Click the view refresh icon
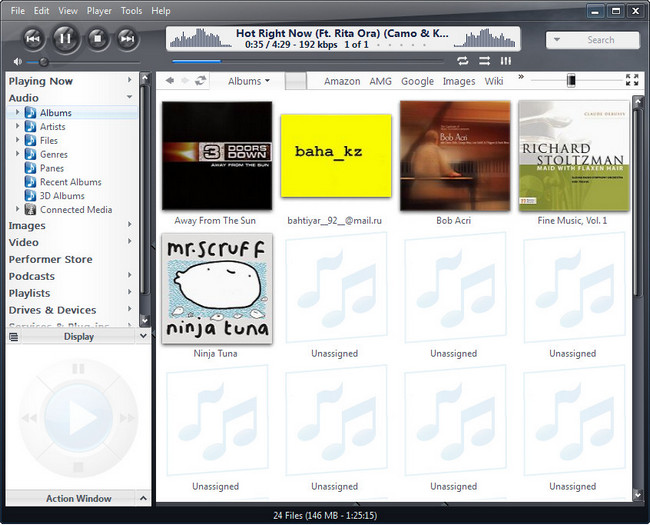This screenshot has height=525, width=650. [201, 81]
